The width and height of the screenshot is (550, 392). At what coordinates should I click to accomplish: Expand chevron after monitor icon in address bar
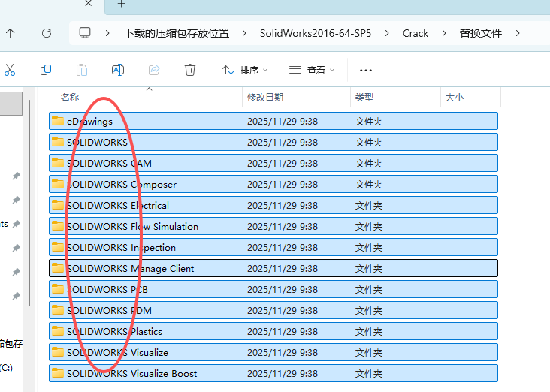click(x=107, y=33)
